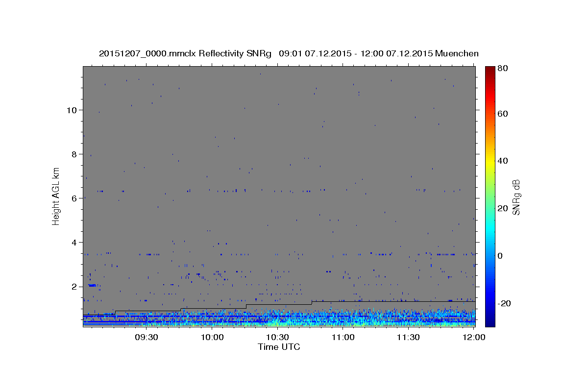Screen dimensions: 588x392
Task: Click the 'Time UTC' axis label
Action: coord(279,347)
